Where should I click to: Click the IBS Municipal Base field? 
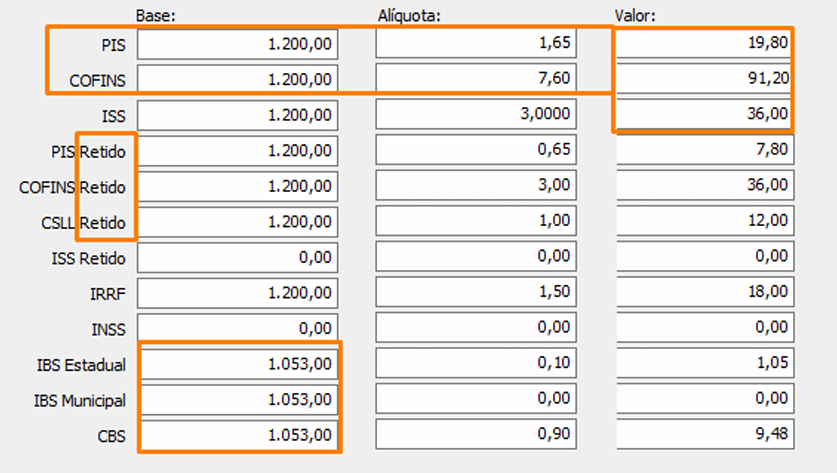(238, 400)
